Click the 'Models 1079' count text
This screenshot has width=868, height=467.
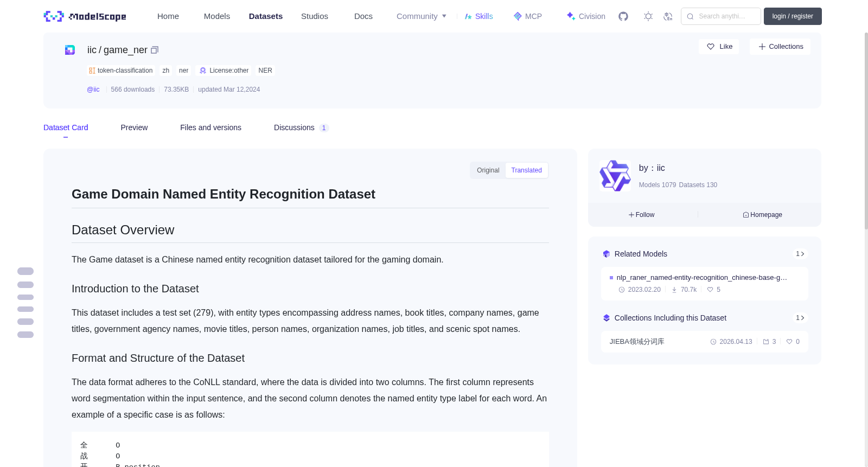click(x=658, y=185)
